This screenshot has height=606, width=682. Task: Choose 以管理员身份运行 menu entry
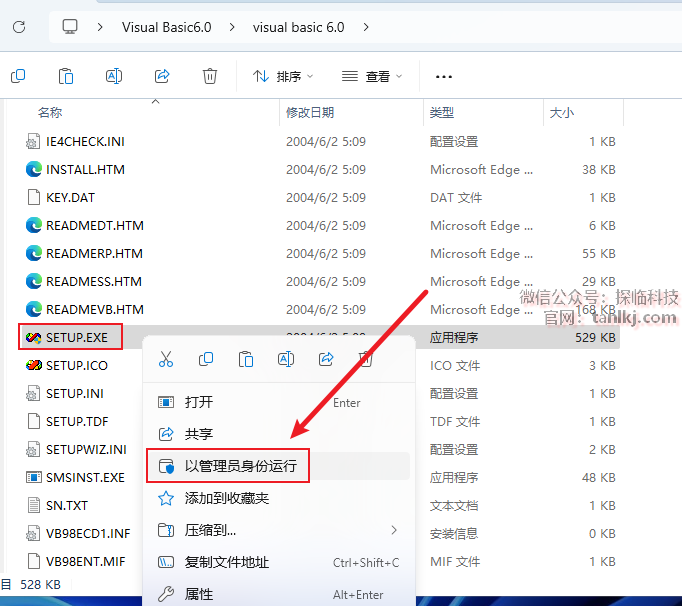pyautogui.click(x=278, y=466)
